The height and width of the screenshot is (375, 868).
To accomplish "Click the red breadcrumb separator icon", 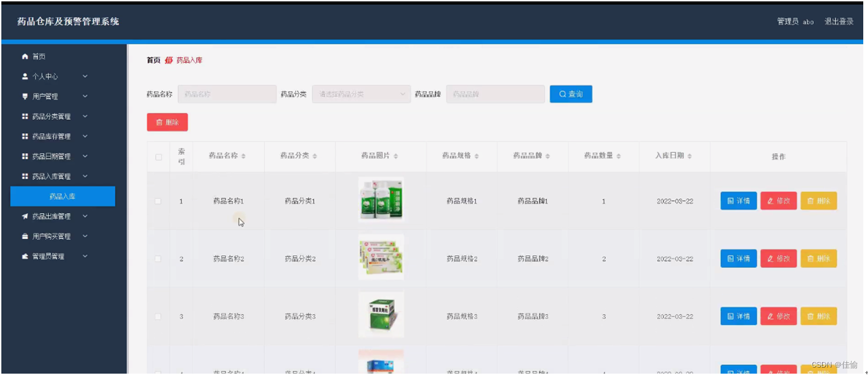I will [169, 60].
